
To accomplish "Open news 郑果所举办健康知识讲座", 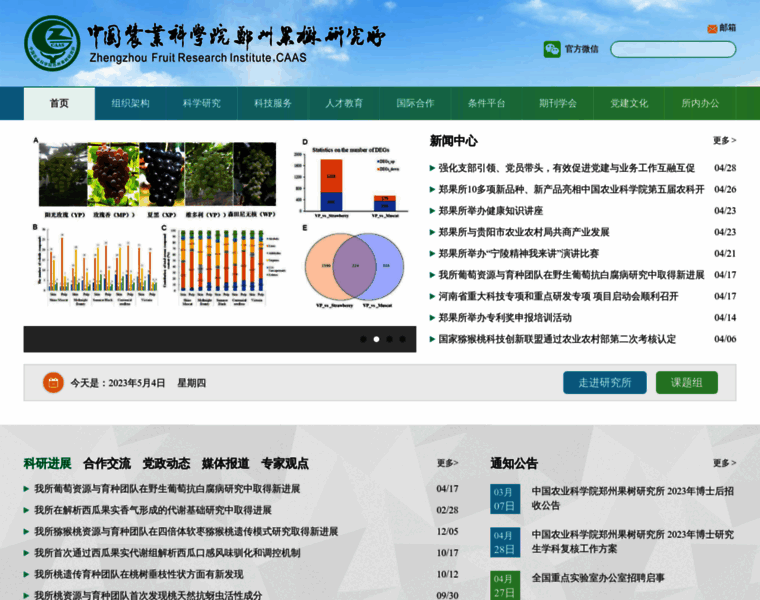I will [x=491, y=211].
